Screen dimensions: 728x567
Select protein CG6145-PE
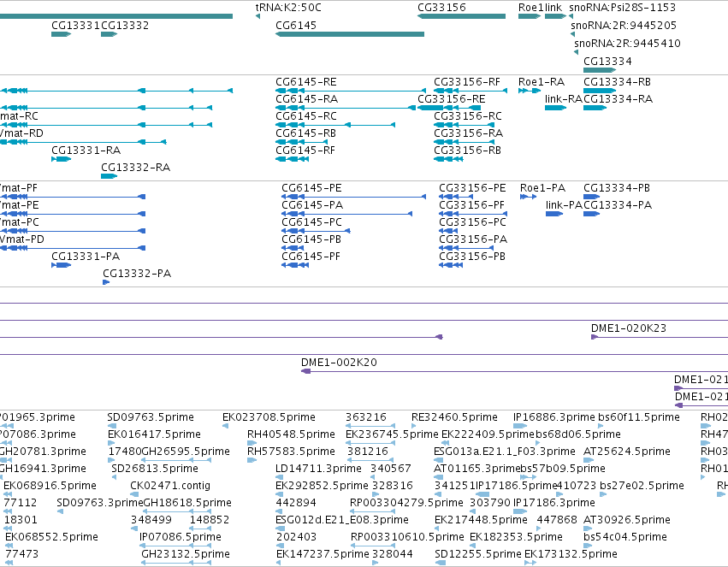pyautogui.click(x=311, y=188)
